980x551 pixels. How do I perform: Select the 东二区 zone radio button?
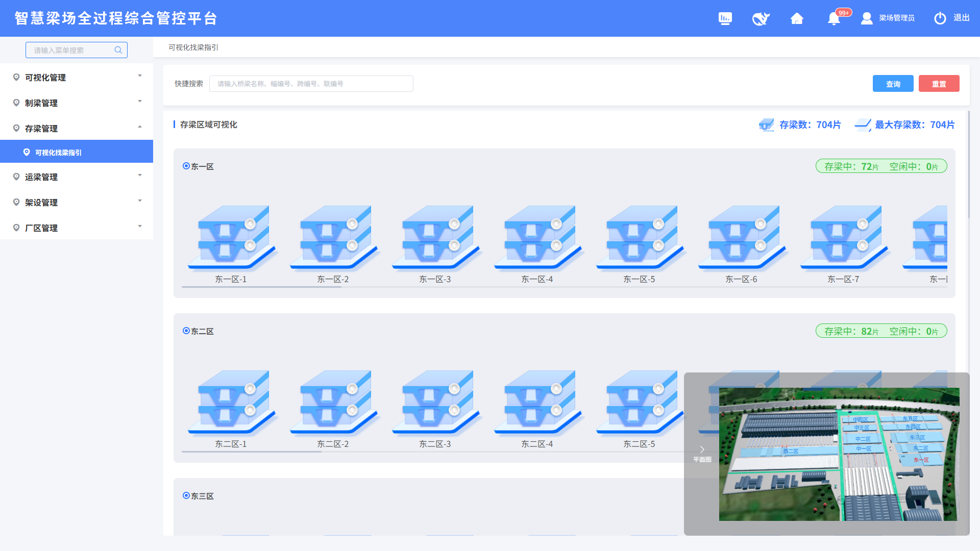186,331
